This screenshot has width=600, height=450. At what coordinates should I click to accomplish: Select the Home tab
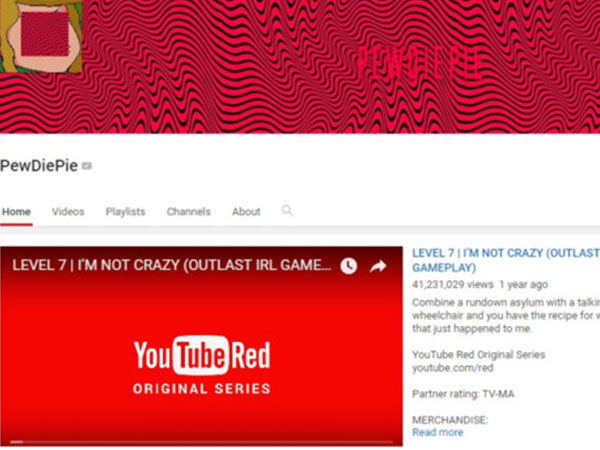tap(17, 212)
